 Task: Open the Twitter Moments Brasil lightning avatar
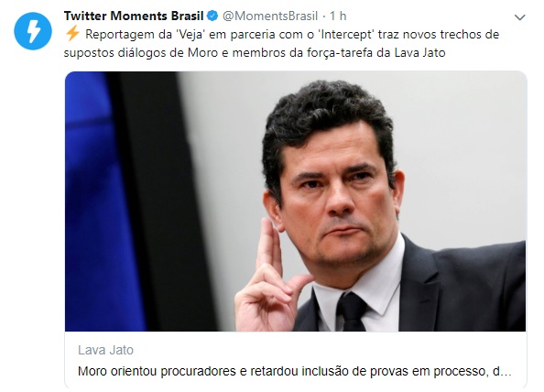pos(33,31)
